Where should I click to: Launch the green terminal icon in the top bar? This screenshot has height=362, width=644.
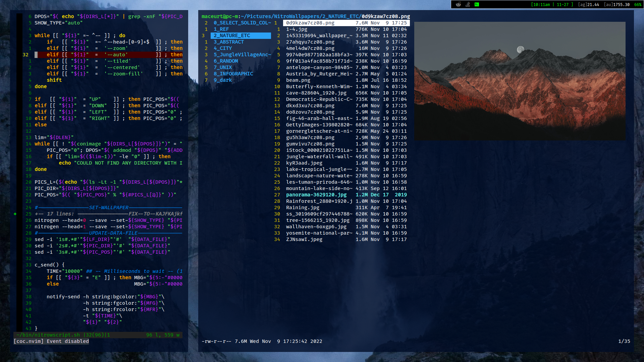click(x=477, y=4)
